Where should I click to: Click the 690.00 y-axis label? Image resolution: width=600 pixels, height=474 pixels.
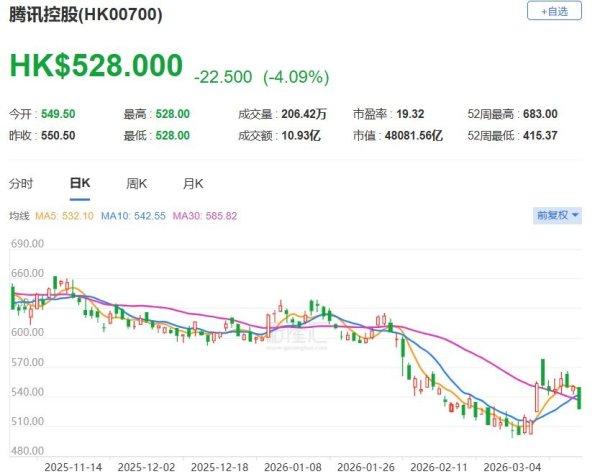(27, 244)
